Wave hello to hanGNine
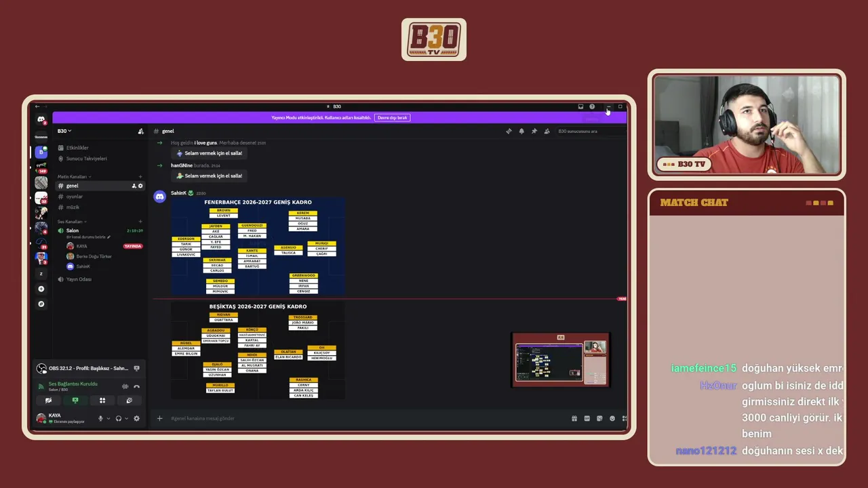 pos(209,176)
